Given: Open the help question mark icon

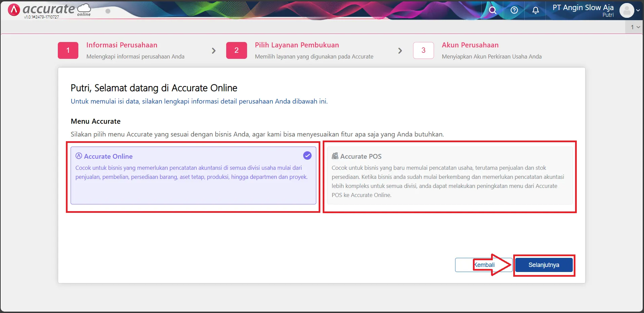Looking at the screenshot, I should pos(514,10).
